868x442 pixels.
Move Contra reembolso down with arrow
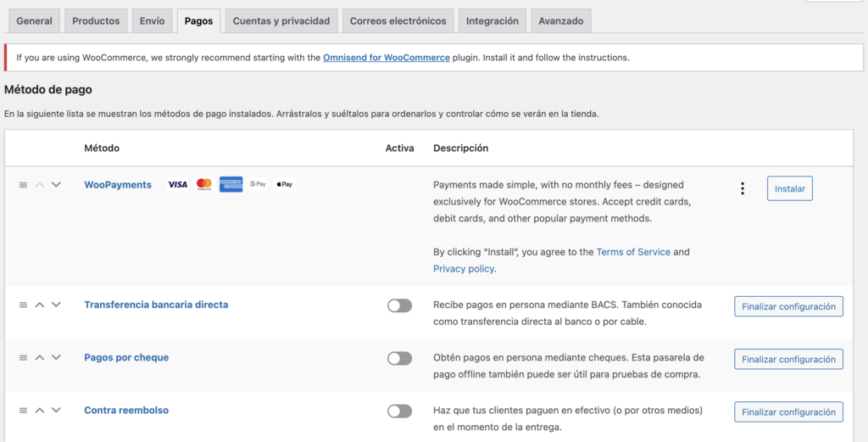(56, 411)
